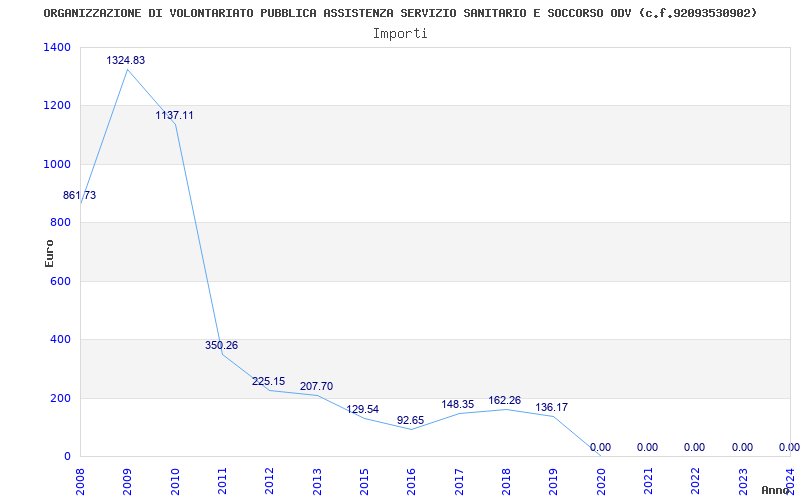Click the 129.54 data label
This screenshot has height=500, width=800.
363,410
